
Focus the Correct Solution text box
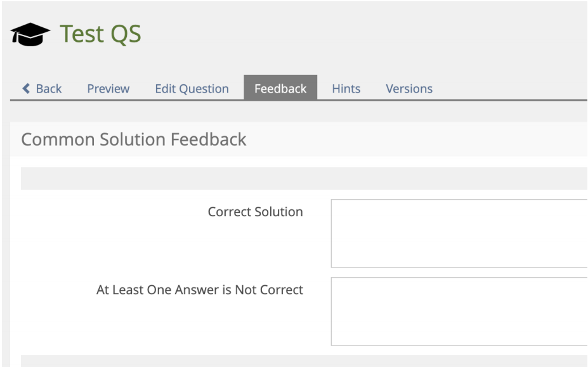[459, 233]
